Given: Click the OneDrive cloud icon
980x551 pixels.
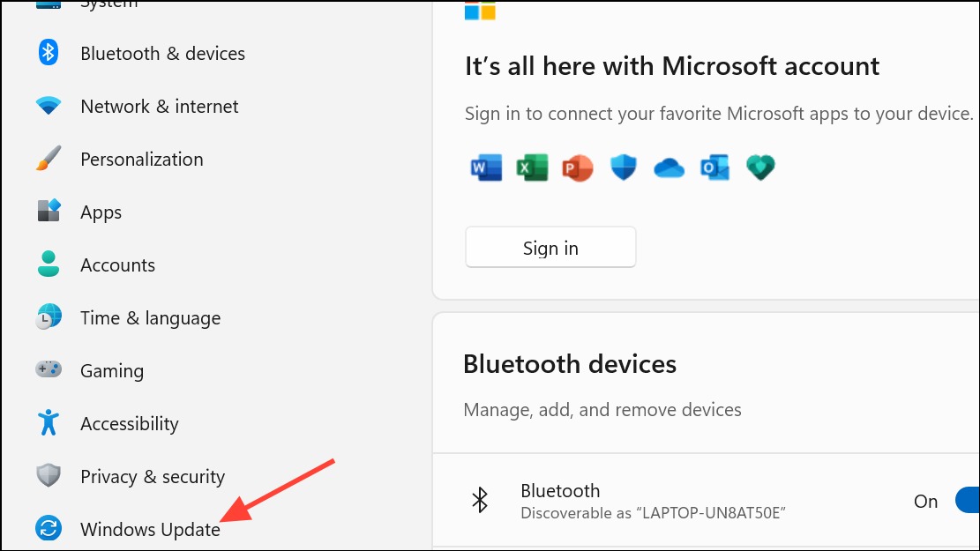Looking at the screenshot, I should (x=669, y=167).
